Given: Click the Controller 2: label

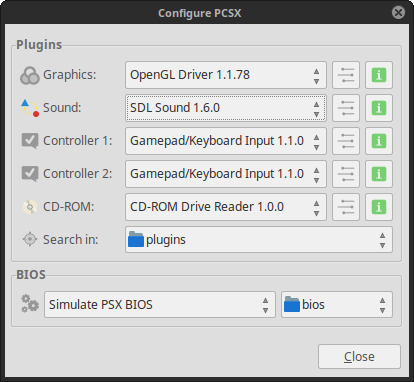Looking at the screenshot, I should (78, 174).
